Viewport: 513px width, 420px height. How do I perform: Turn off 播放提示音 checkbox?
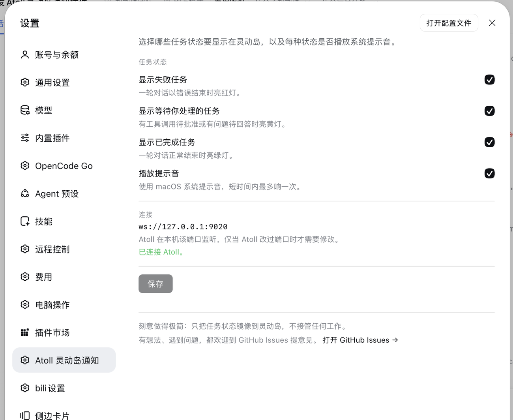point(489,173)
